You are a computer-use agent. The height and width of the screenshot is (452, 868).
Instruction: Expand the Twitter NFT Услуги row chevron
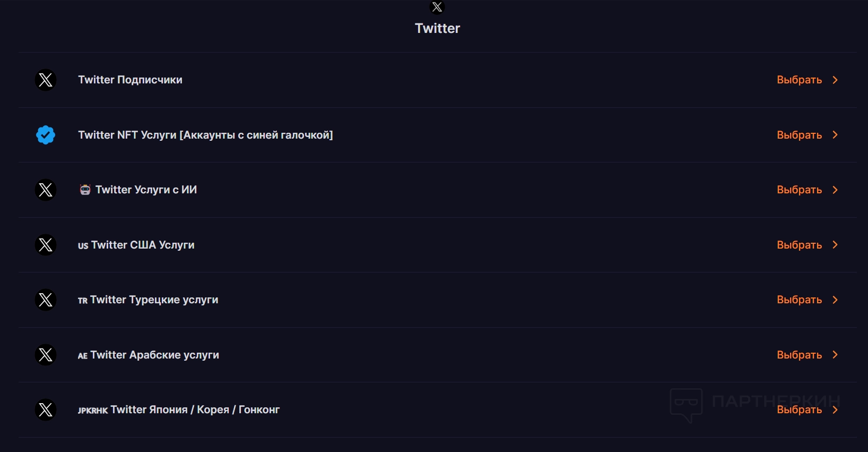835,135
